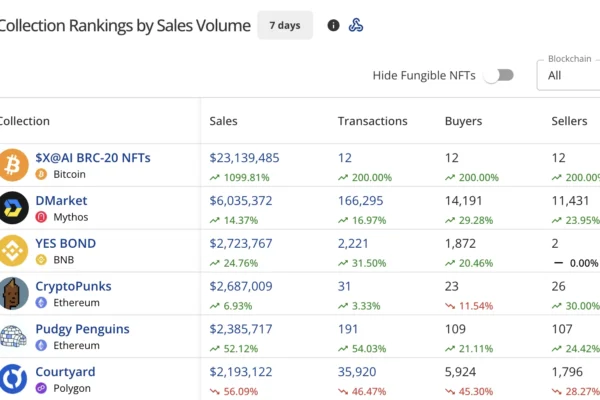Open the Blockchain dropdown
Viewport: 600px width, 400px height.
tap(568, 75)
